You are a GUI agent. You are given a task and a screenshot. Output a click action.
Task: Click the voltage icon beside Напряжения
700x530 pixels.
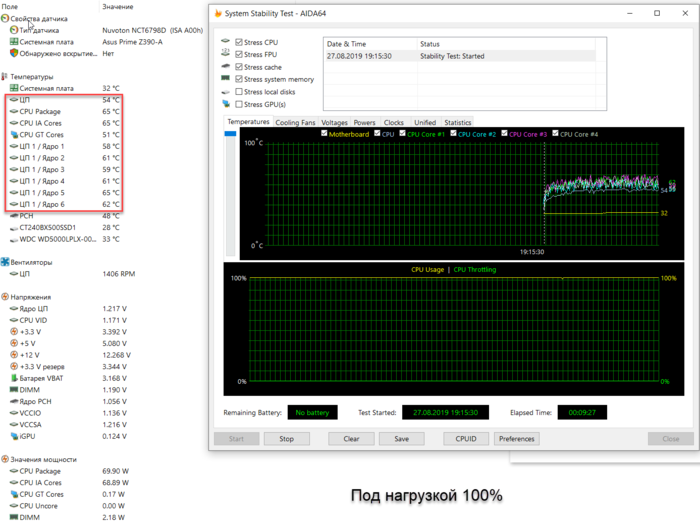coord(5,296)
